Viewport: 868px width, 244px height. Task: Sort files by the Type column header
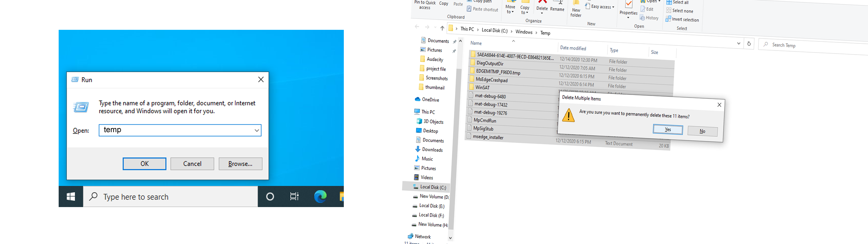[614, 50]
